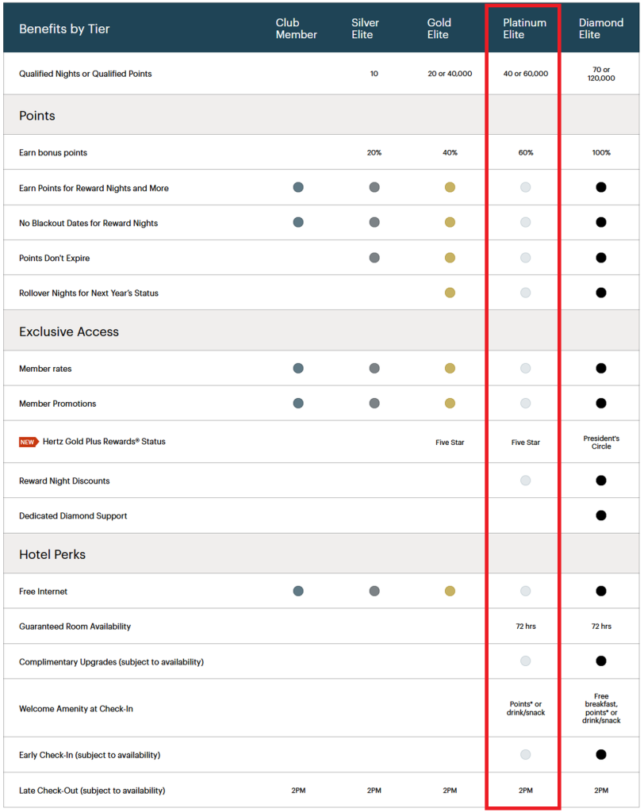Click Diamond's Free breakfast welcome amenity
This screenshot has height=812, width=644.
(601, 708)
